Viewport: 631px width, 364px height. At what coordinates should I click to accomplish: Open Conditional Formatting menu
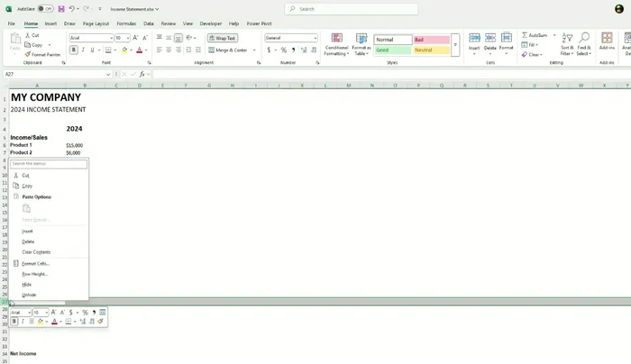(336, 44)
